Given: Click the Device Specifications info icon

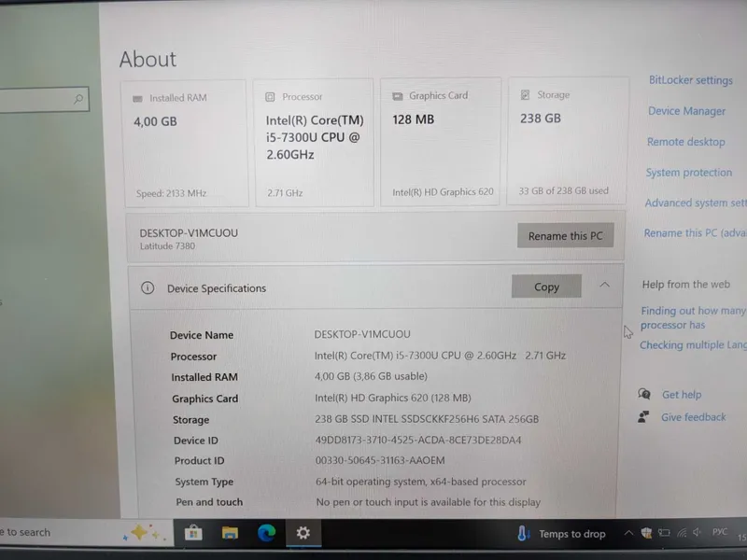Looking at the screenshot, I should click(x=148, y=288).
